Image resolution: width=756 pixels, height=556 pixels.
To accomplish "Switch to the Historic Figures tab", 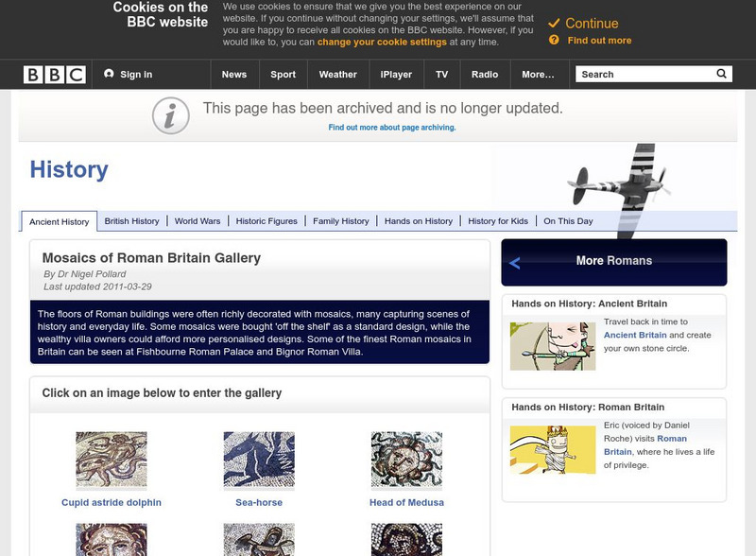I will (266, 221).
